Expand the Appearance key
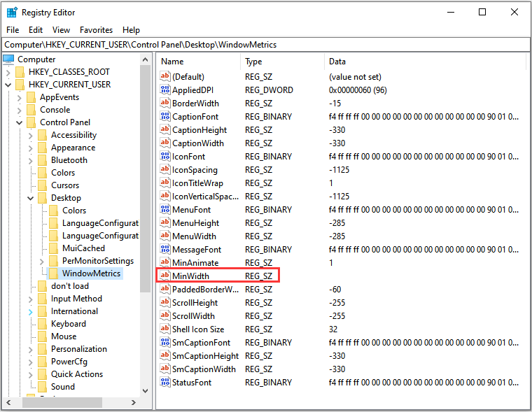The height and width of the screenshot is (412, 532). point(31,148)
